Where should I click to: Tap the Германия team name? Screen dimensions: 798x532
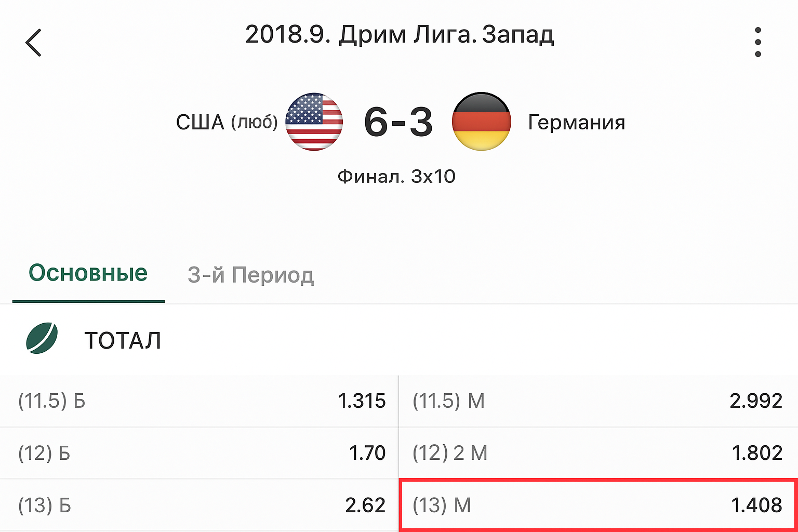click(x=576, y=123)
